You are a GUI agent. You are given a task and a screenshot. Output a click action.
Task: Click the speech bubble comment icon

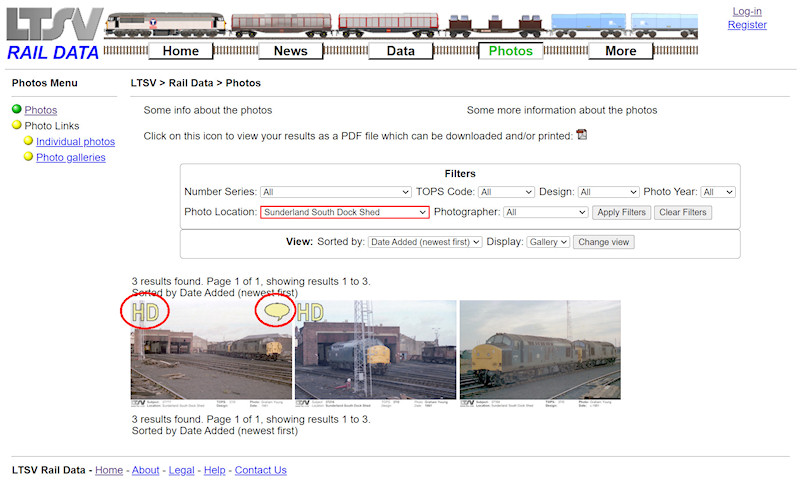[x=277, y=311]
